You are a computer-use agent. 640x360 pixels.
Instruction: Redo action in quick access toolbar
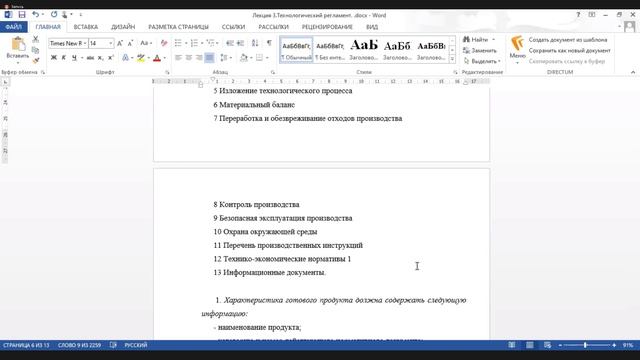point(54,15)
